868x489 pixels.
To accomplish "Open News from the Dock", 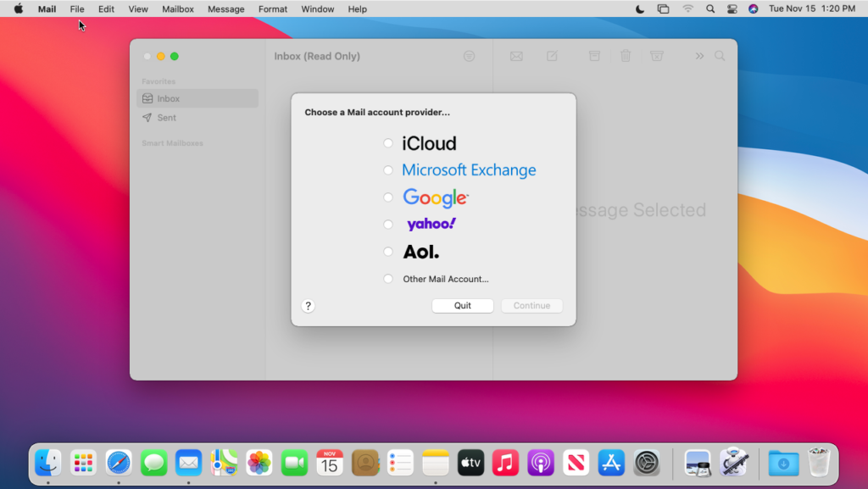I will click(576, 463).
